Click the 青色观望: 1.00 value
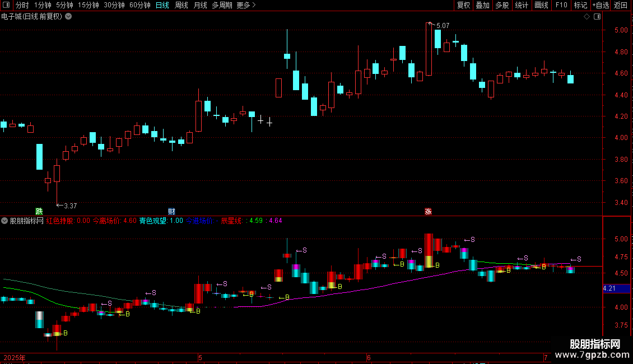The image size is (633, 364). coord(161,221)
